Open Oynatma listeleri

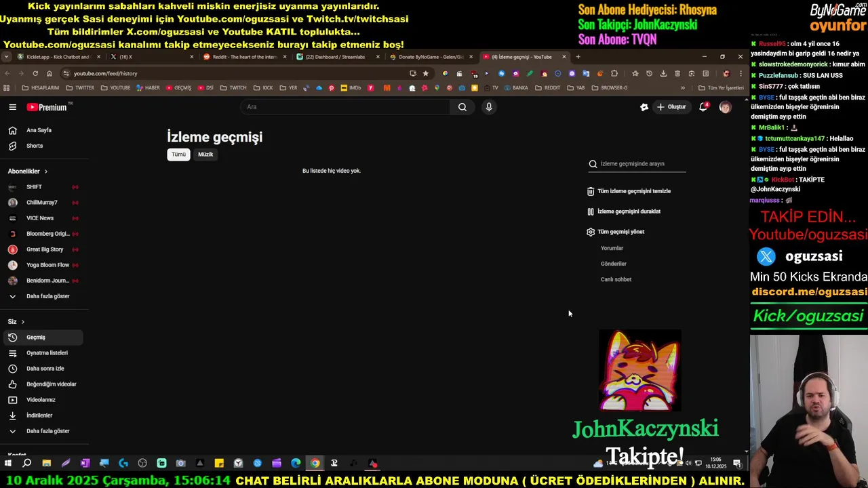click(x=43, y=353)
